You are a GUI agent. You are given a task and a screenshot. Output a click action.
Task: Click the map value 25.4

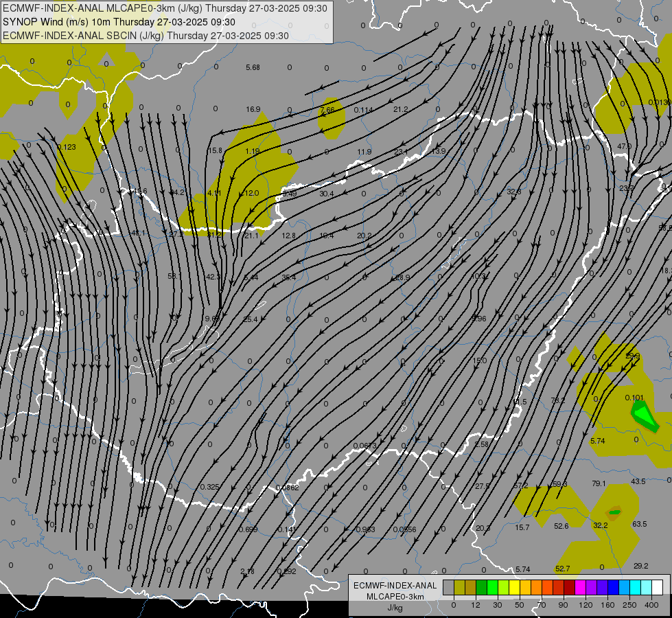(x=251, y=319)
